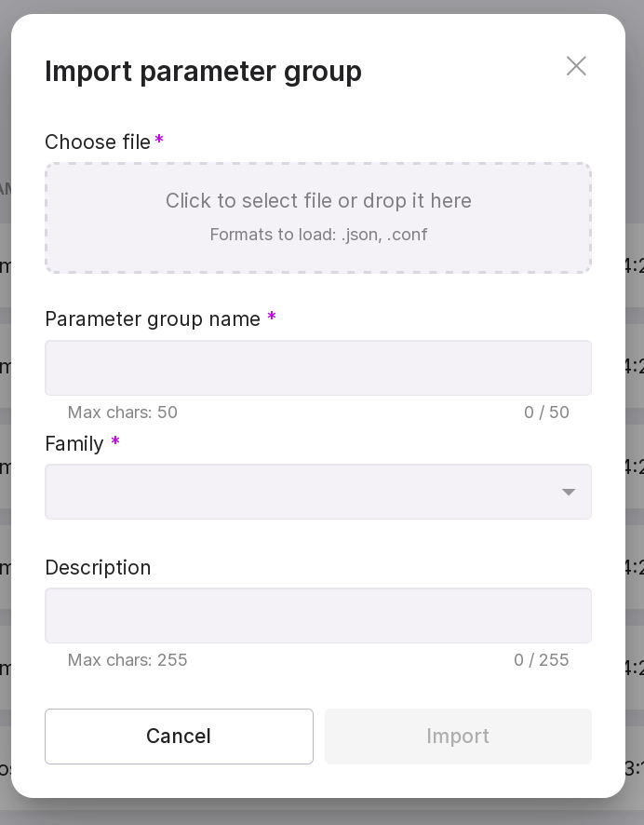Click the 'Family' field label
Image resolution: width=644 pixels, height=825 pixels.
tap(74, 444)
